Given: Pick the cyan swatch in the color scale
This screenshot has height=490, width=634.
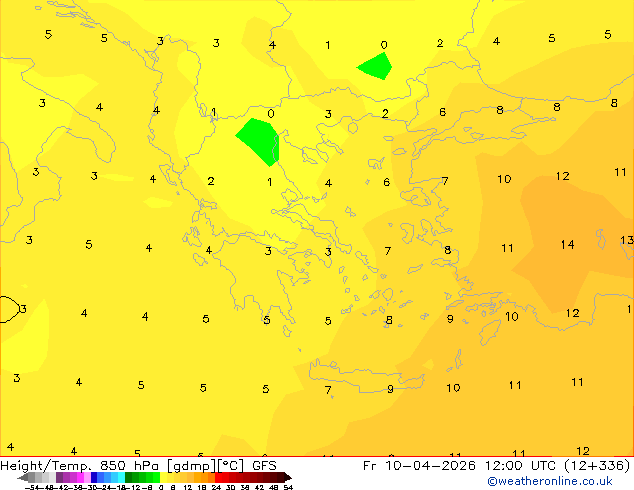Looking at the screenshot, I should (x=121, y=477).
